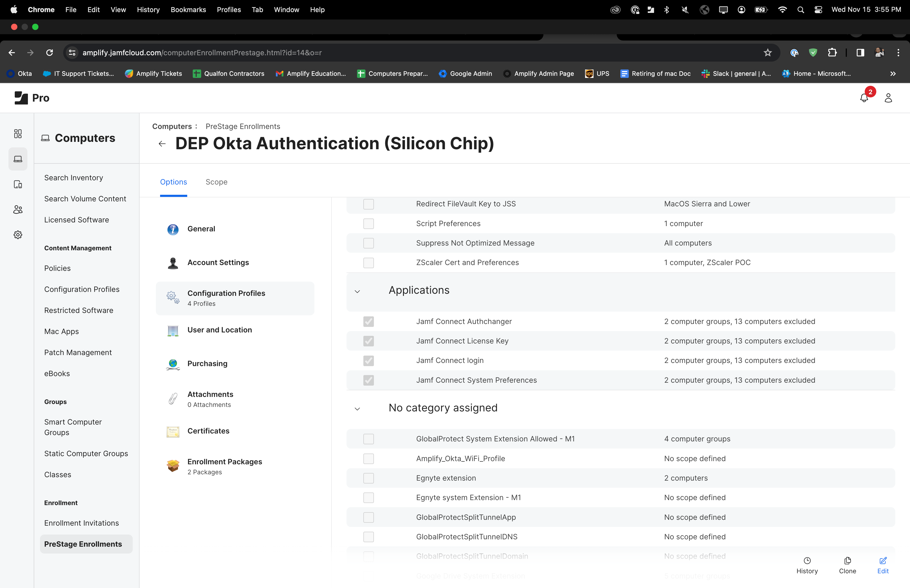Open Wi-Fi status in menu bar
Image resolution: width=910 pixels, height=588 pixels.
pos(782,9)
